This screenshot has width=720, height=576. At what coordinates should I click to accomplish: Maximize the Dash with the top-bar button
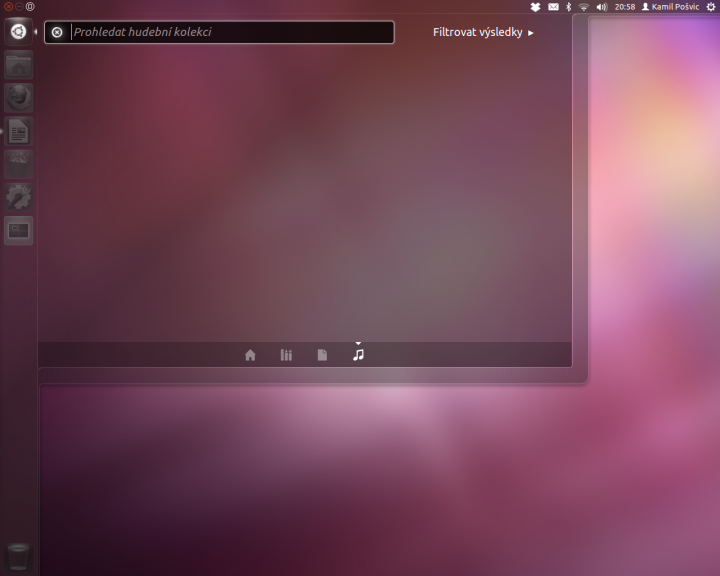pyautogui.click(x=30, y=6)
